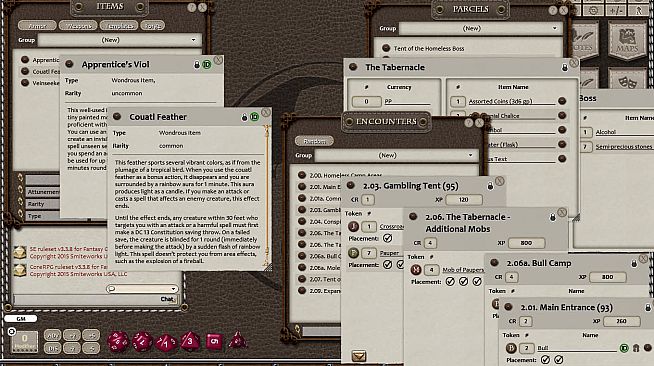Pick the d6 die

tap(214, 341)
